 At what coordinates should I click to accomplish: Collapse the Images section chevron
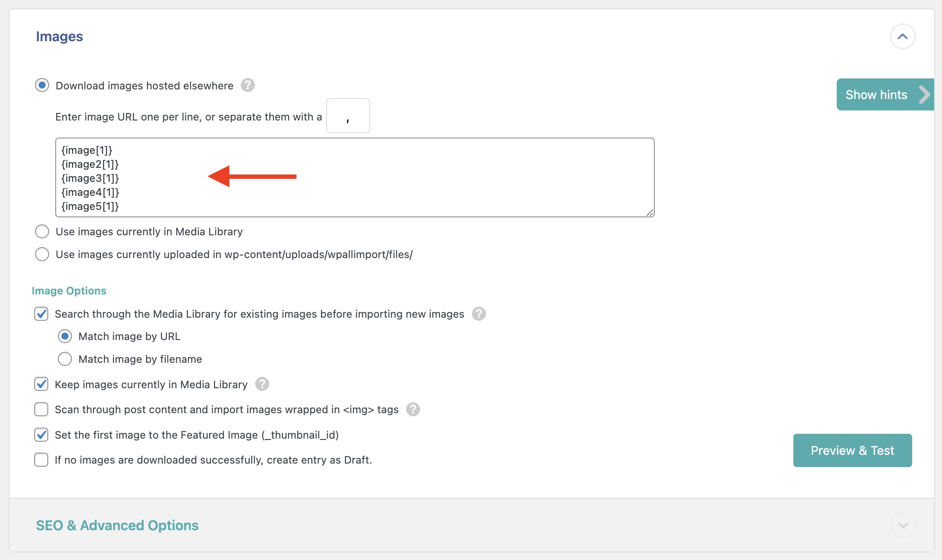902,37
